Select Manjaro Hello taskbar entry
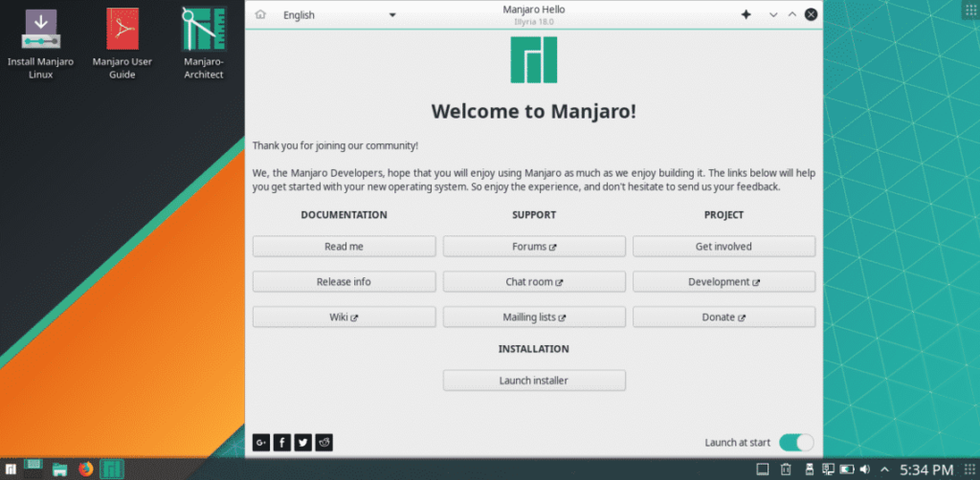This screenshot has width=980, height=480. point(112,469)
